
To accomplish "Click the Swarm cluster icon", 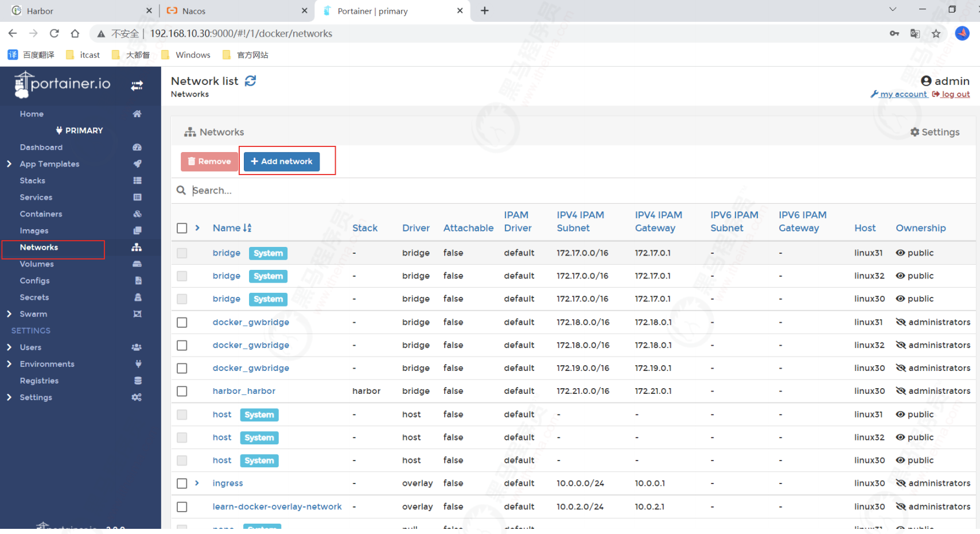I will pos(137,314).
